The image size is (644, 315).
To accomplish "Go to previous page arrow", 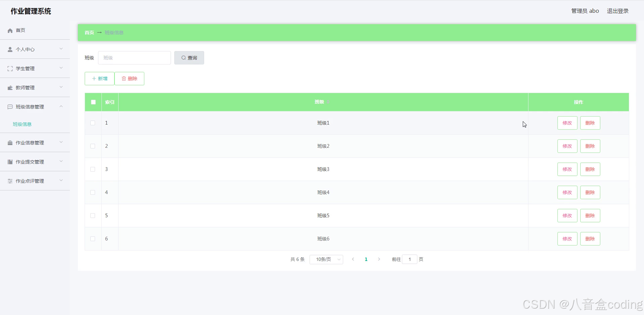I will tap(353, 259).
